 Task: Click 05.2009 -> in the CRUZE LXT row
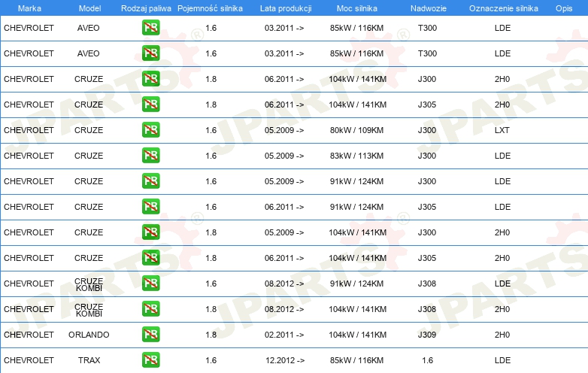point(284,130)
